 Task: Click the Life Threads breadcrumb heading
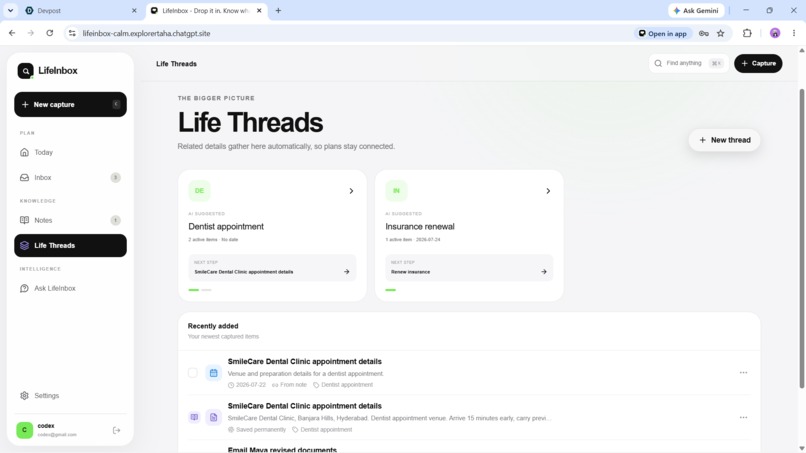(x=176, y=64)
